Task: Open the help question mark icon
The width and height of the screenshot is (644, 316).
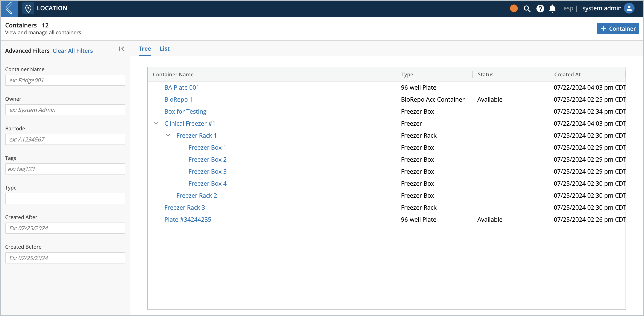Action: tap(540, 9)
